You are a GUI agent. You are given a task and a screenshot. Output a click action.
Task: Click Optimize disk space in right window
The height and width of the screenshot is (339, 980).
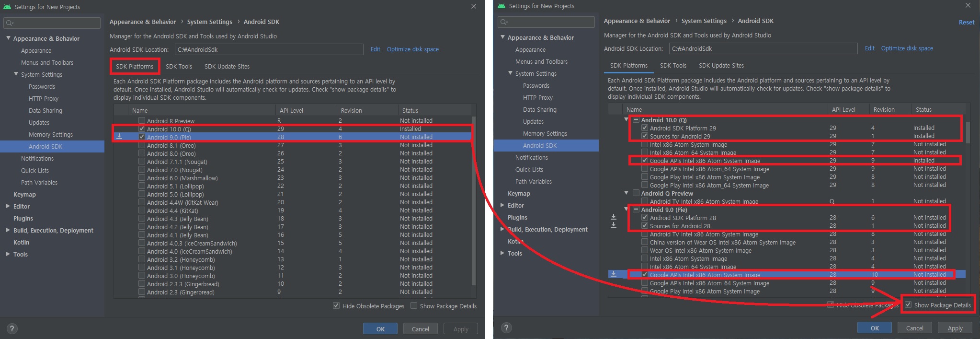(907, 48)
